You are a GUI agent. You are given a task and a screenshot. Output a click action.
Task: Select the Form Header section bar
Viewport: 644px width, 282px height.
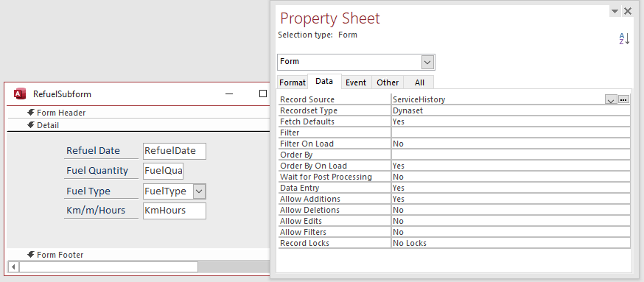pyautogui.click(x=138, y=113)
